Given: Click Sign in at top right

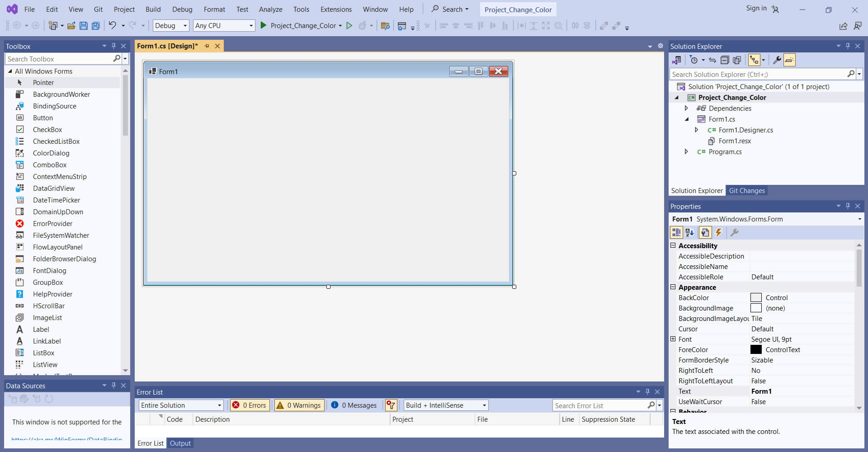Looking at the screenshot, I should tap(756, 8).
